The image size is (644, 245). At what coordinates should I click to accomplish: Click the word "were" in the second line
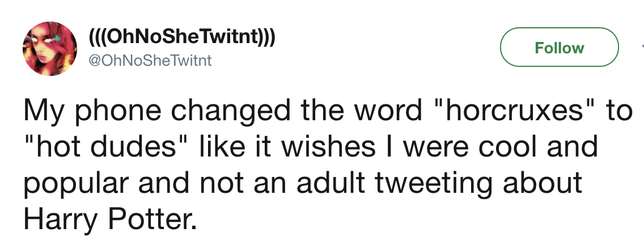point(435,147)
